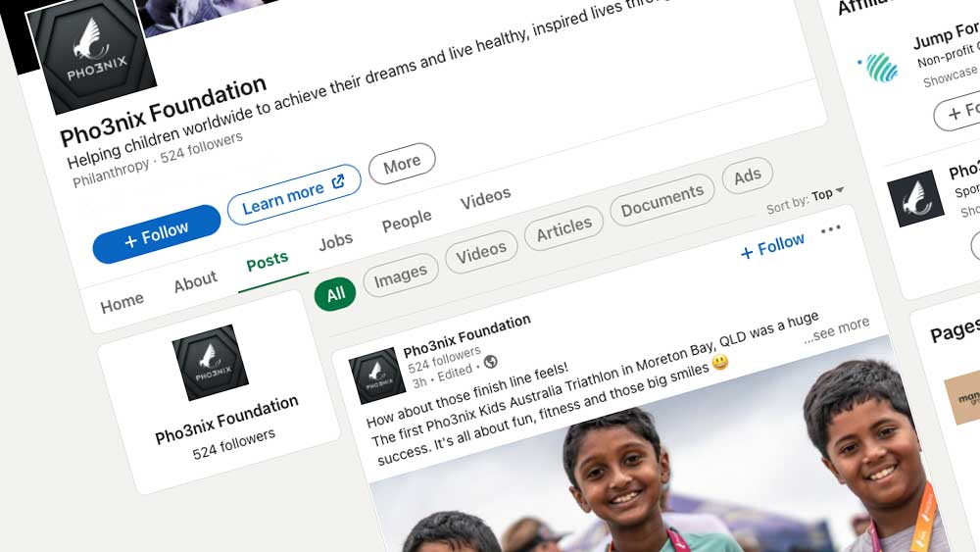Viewport: 980px width, 552px height.
Task: Select the All posts filter chip
Action: click(x=335, y=294)
